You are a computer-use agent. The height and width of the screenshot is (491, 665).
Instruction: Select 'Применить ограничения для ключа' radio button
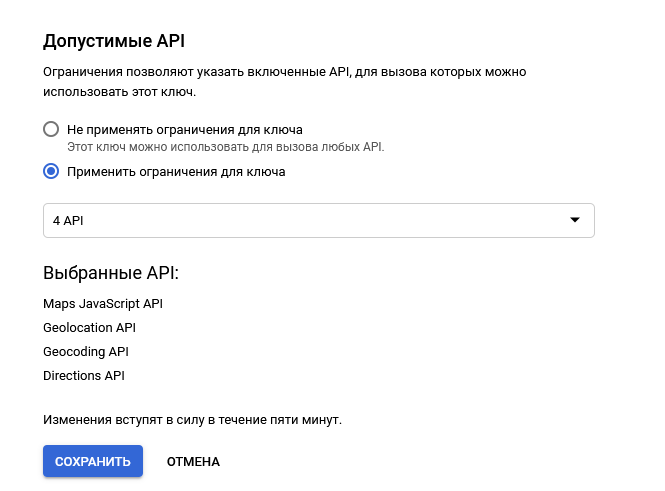[51, 172]
